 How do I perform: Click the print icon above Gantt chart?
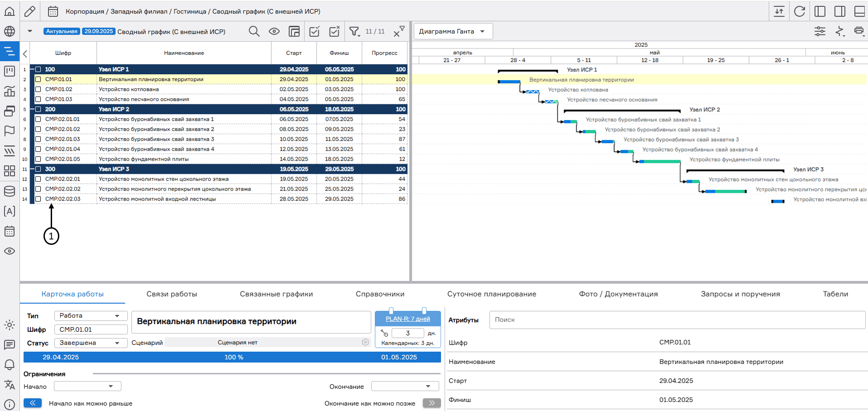[858, 31]
